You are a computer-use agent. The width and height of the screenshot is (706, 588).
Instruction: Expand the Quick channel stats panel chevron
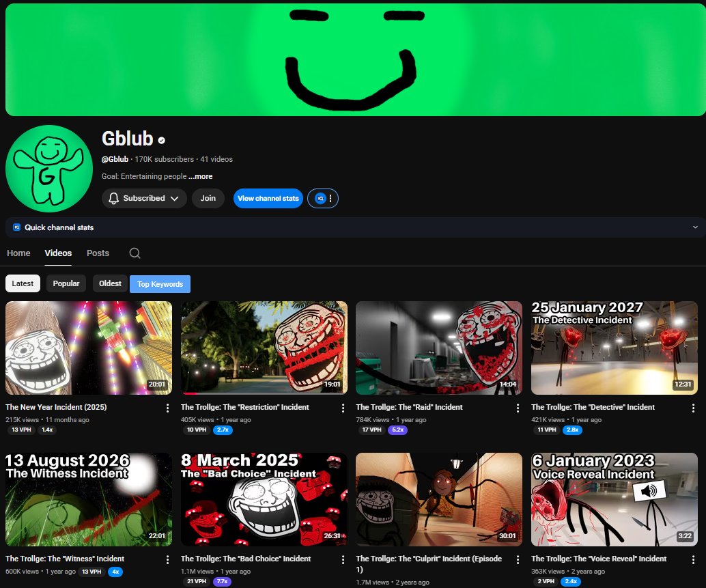pyautogui.click(x=695, y=227)
